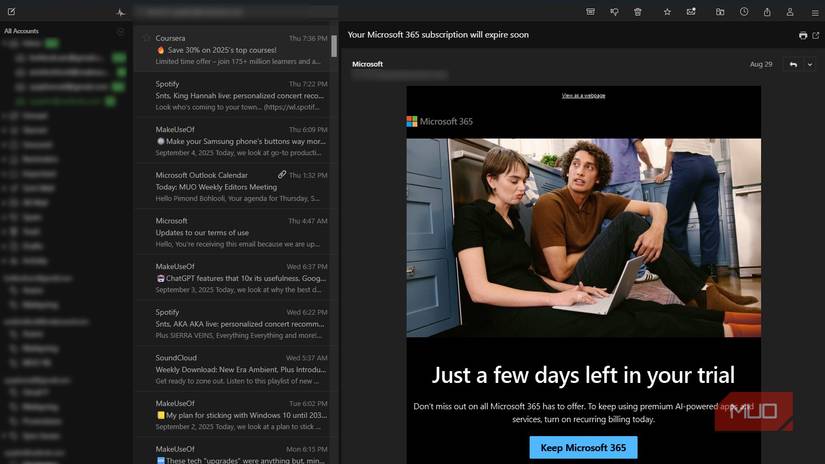
Task: Open the Today: MUO Weekly Editors Meeting email
Action: 235,186
